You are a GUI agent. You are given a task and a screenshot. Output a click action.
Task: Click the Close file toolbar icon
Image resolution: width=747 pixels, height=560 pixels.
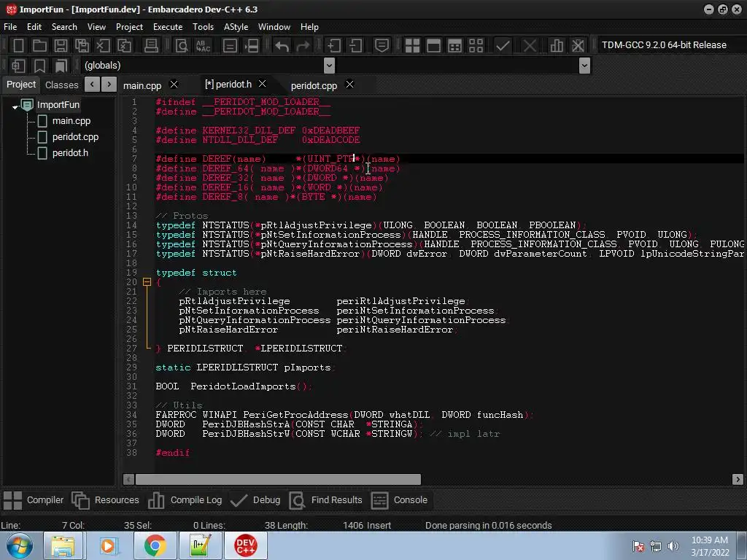(x=103, y=46)
